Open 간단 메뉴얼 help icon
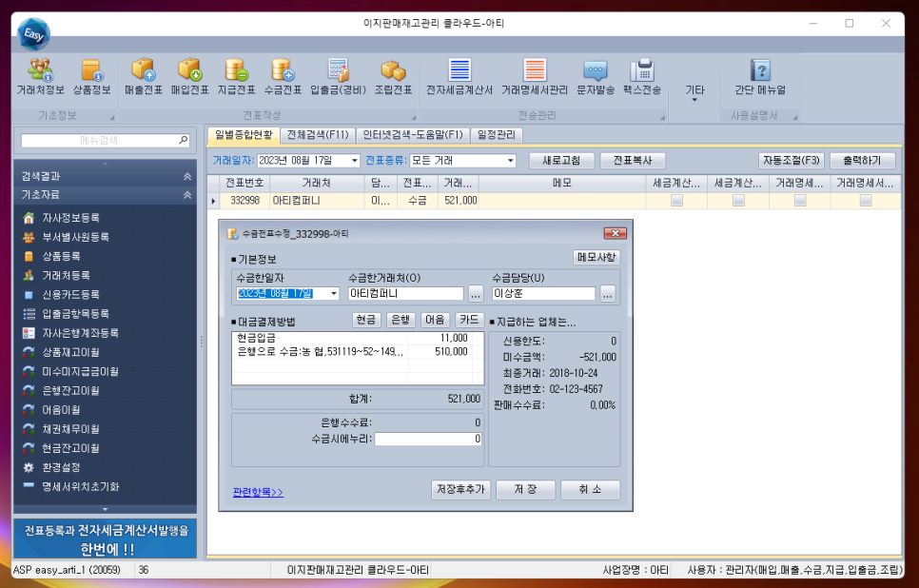This screenshot has height=588, width=919. pyautogui.click(x=760, y=77)
